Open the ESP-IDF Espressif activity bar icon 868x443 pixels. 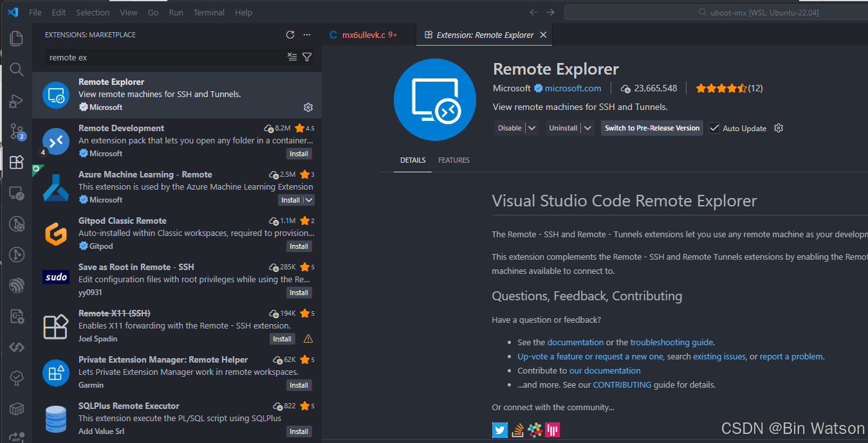[x=17, y=285]
